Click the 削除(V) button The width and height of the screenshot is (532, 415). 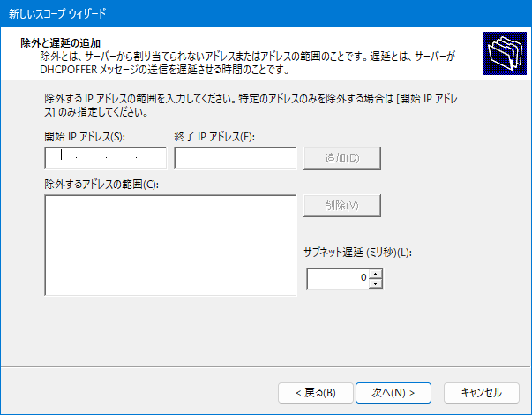tap(342, 206)
